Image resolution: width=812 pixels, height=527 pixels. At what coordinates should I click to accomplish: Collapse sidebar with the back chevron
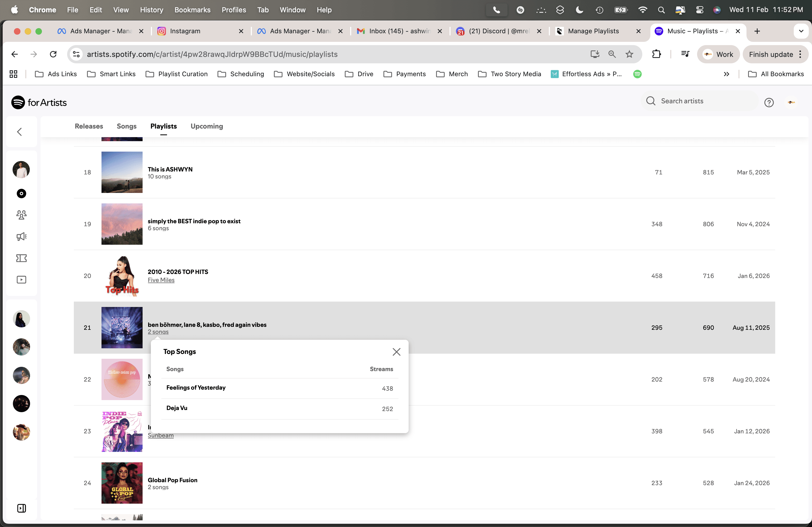tap(20, 131)
